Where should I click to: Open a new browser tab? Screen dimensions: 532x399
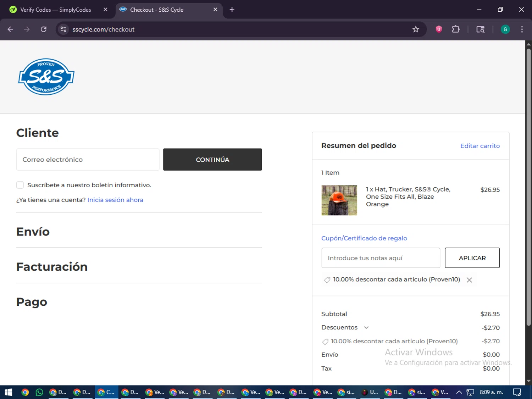(232, 10)
